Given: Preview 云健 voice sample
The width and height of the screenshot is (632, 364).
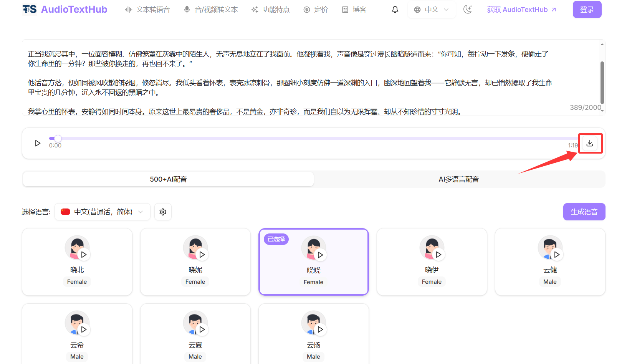Looking at the screenshot, I should [x=557, y=255].
